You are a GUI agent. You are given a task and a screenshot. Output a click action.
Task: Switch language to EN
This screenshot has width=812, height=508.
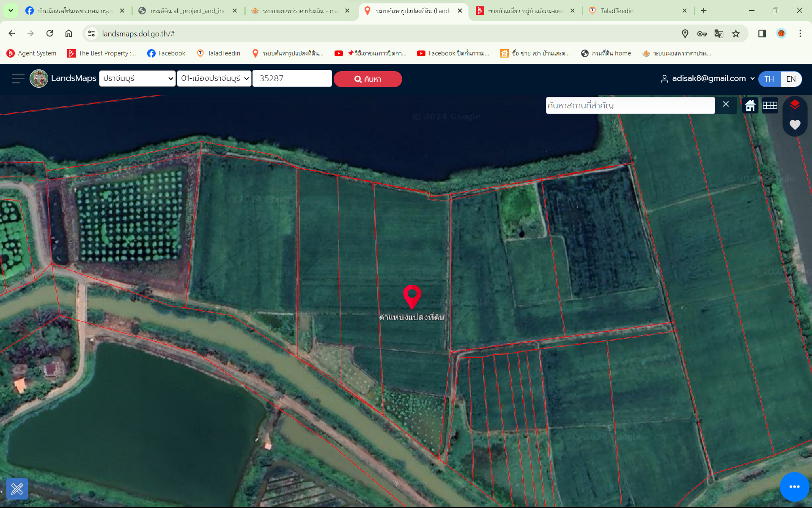click(791, 79)
